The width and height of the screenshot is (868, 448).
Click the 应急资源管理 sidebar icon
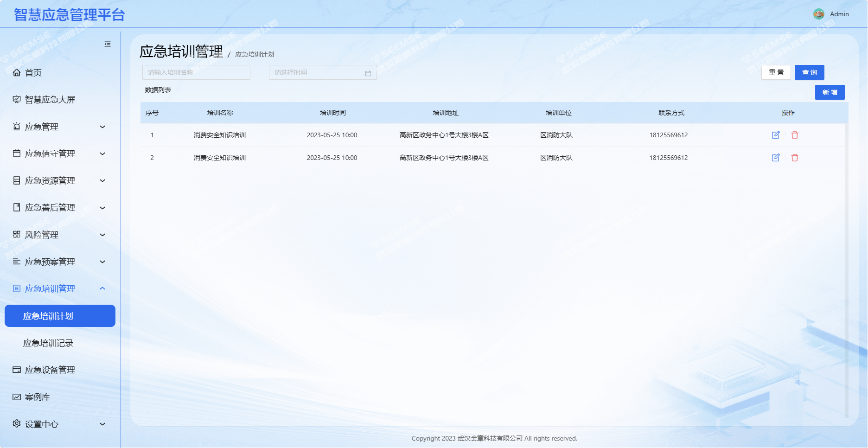click(17, 180)
